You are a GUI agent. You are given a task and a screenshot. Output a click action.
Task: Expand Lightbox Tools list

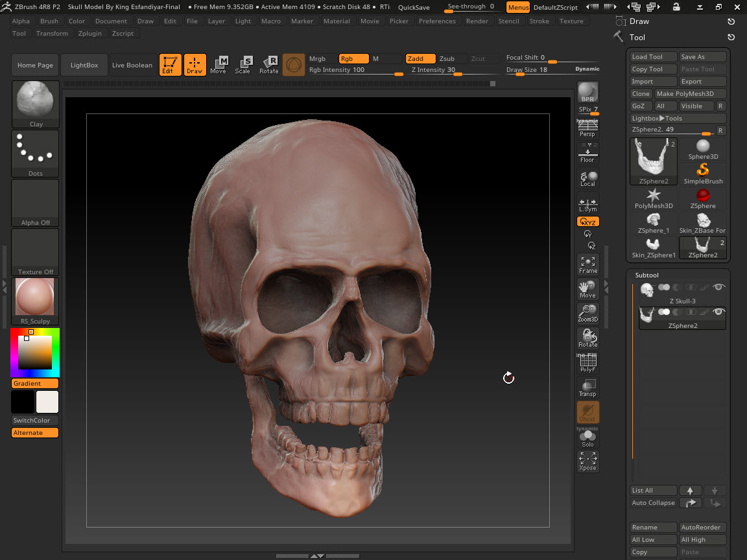coord(678,119)
